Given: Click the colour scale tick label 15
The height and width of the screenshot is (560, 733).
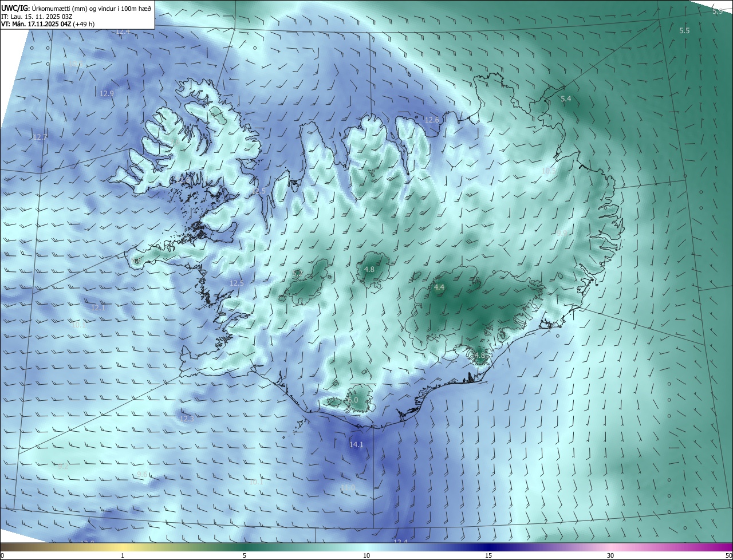Looking at the screenshot, I should click(488, 555).
